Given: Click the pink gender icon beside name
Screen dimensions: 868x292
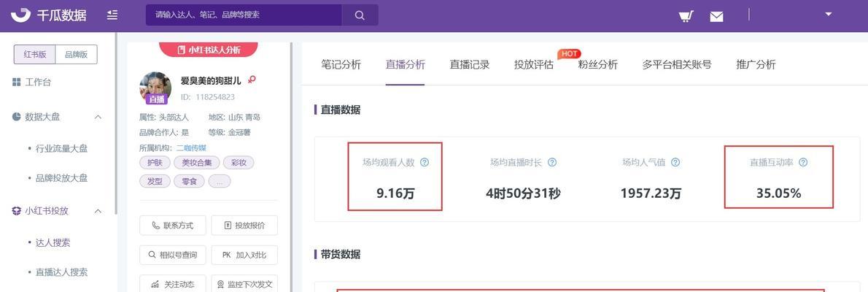Looking at the screenshot, I should (x=252, y=80).
